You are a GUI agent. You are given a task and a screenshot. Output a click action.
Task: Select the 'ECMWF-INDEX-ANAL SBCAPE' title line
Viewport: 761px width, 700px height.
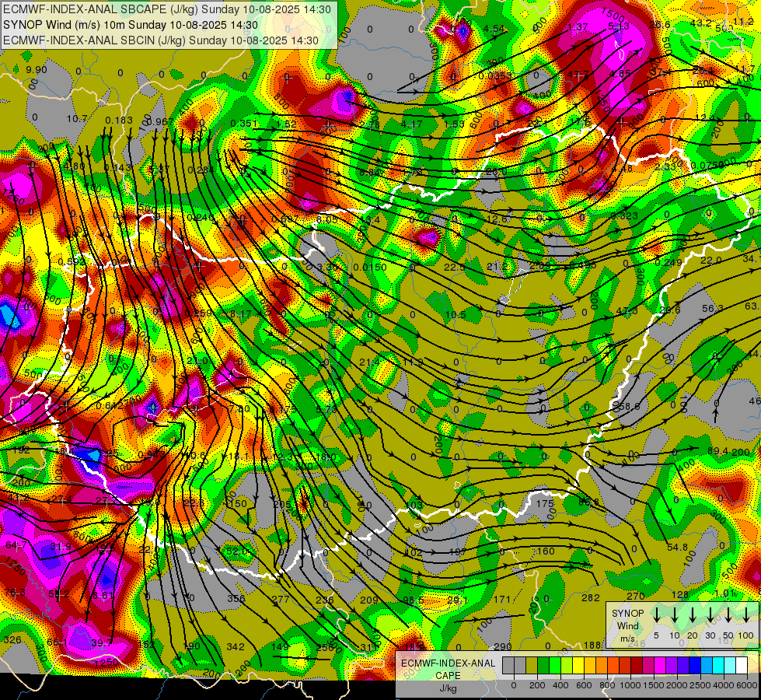(167, 9)
